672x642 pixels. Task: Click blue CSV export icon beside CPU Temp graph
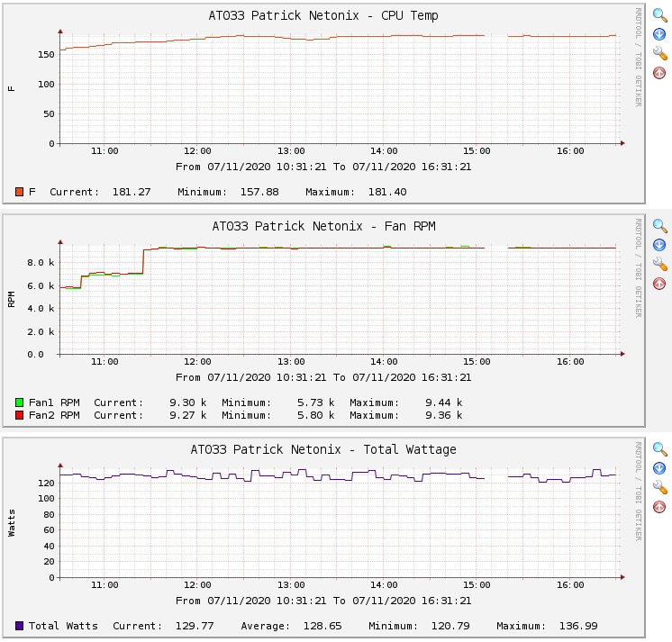click(659, 34)
